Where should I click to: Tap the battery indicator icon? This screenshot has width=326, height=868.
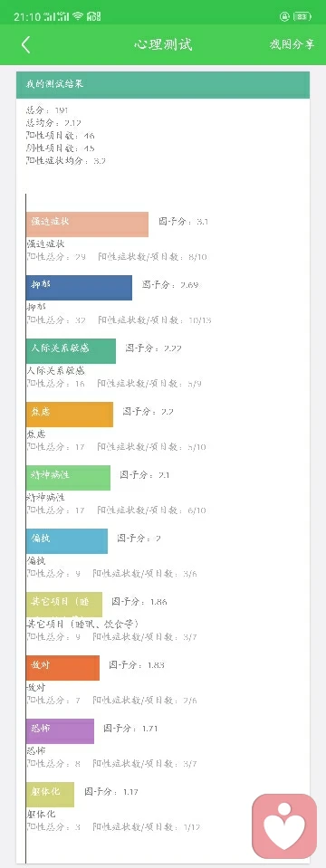302,16
